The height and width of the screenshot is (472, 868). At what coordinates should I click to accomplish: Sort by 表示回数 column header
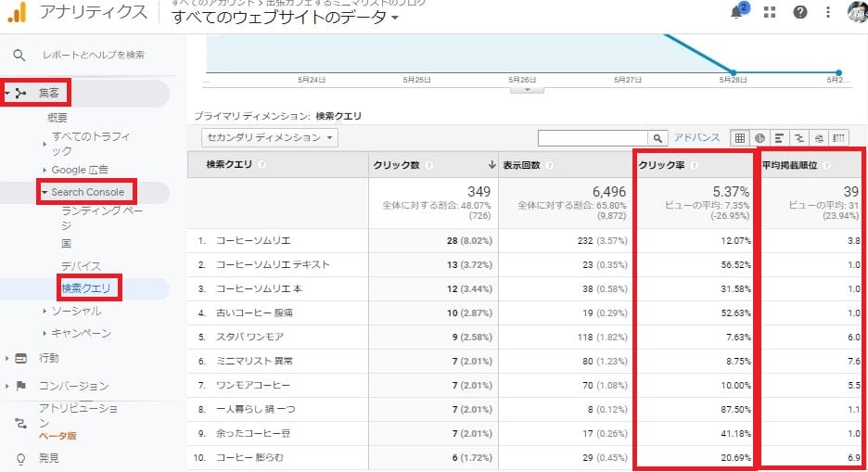pyautogui.click(x=521, y=165)
